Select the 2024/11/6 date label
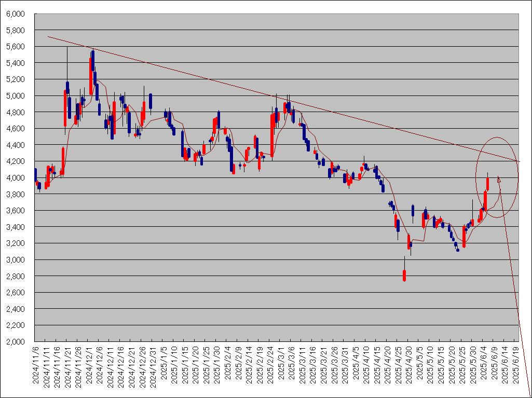 (35, 365)
